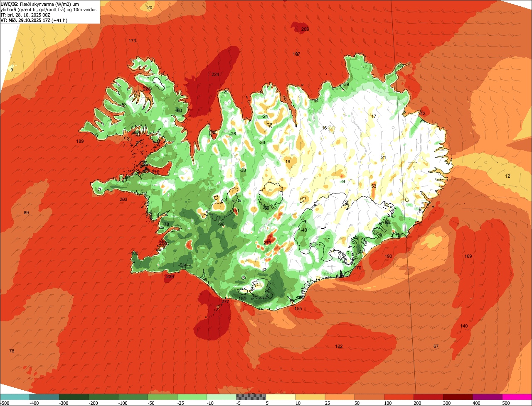Click the value "-29" on the north coast
The height and width of the screenshot is (406, 532).
click(x=226, y=92)
